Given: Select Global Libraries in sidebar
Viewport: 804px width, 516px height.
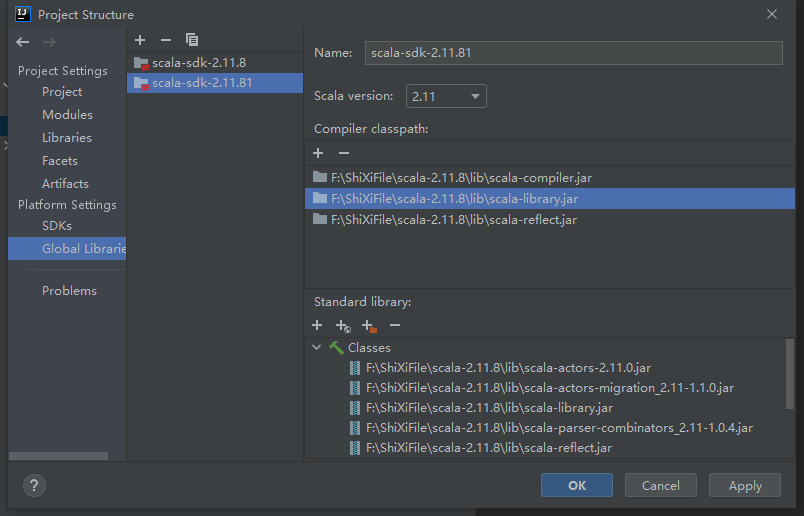Looking at the screenshot, I should [67, 249].
